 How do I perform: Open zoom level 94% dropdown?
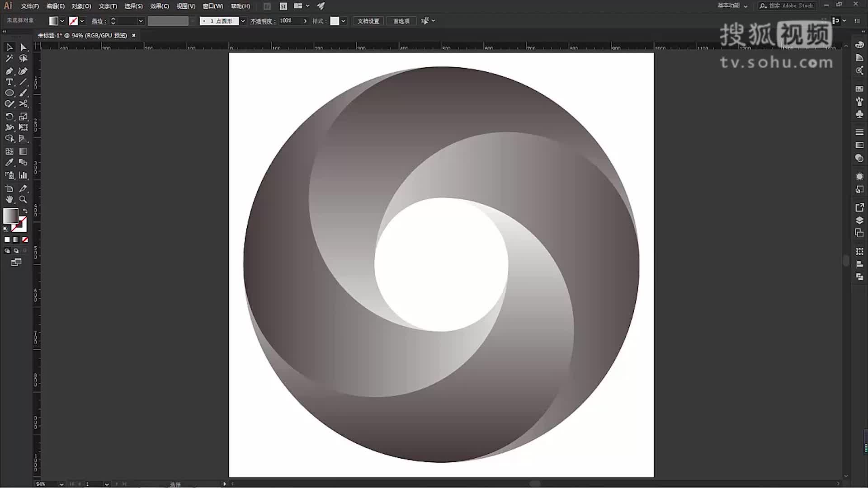[x=61, y=484]
